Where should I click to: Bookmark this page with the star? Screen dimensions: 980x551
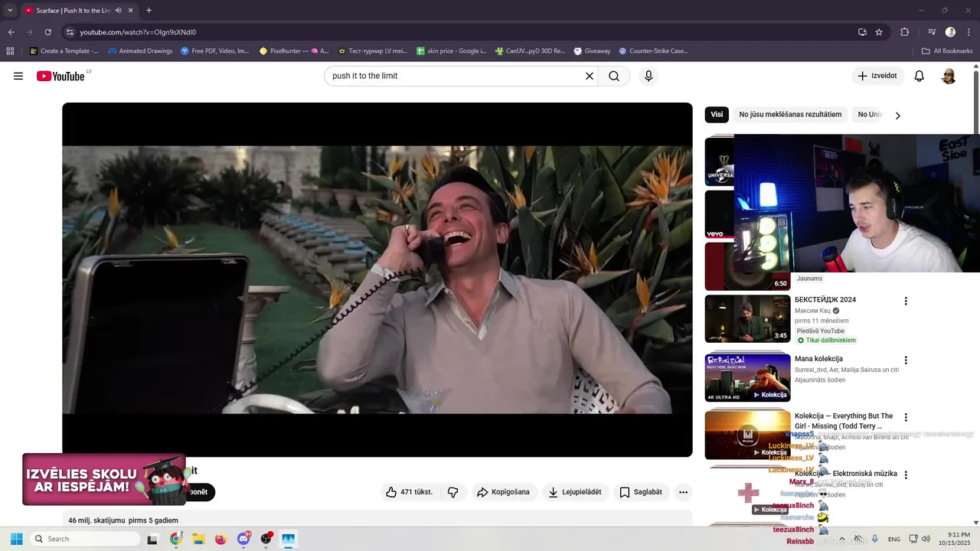879,32
